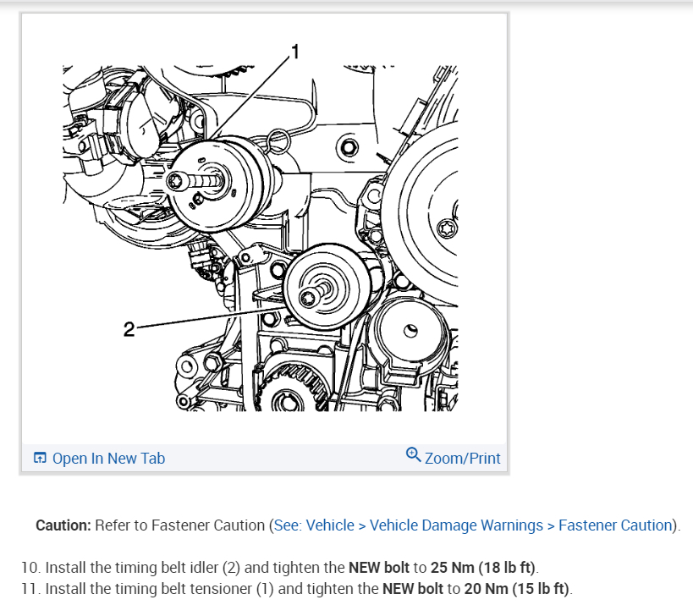Click the bold 'Caution:' label
Screen dimensions: 693x616
coord(63,525)
